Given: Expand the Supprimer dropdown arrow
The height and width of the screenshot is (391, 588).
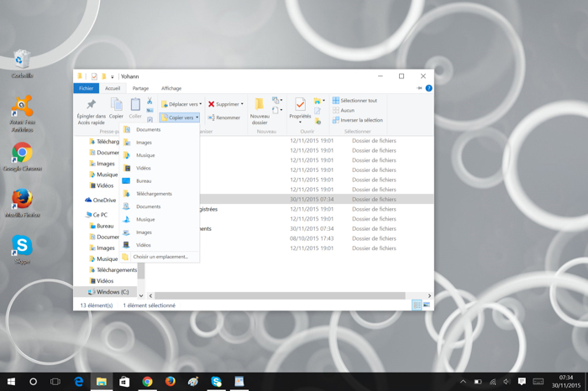Looking at the screenshot, I should (242, 104).
